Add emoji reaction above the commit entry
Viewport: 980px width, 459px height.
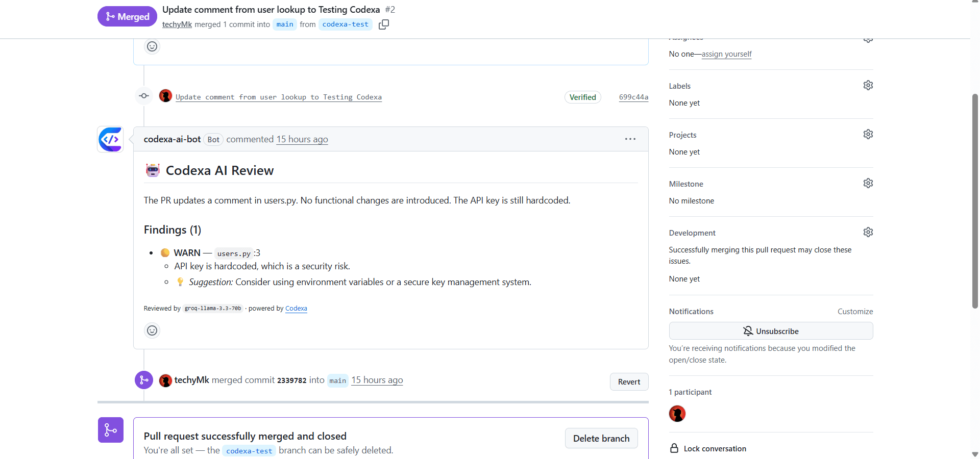pyautogui.click(x=152, y=46)
